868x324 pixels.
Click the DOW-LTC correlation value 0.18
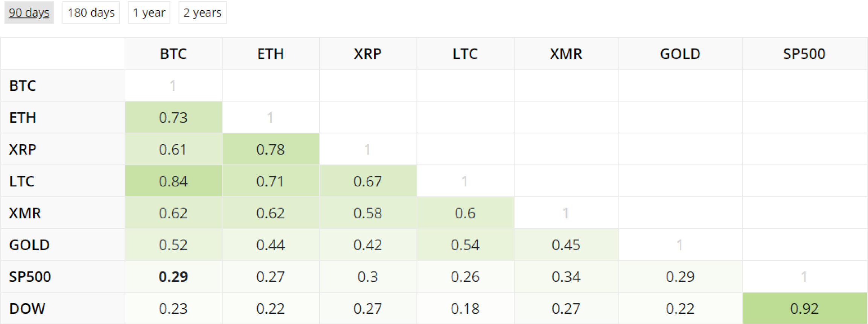click(x=465, y=309)
